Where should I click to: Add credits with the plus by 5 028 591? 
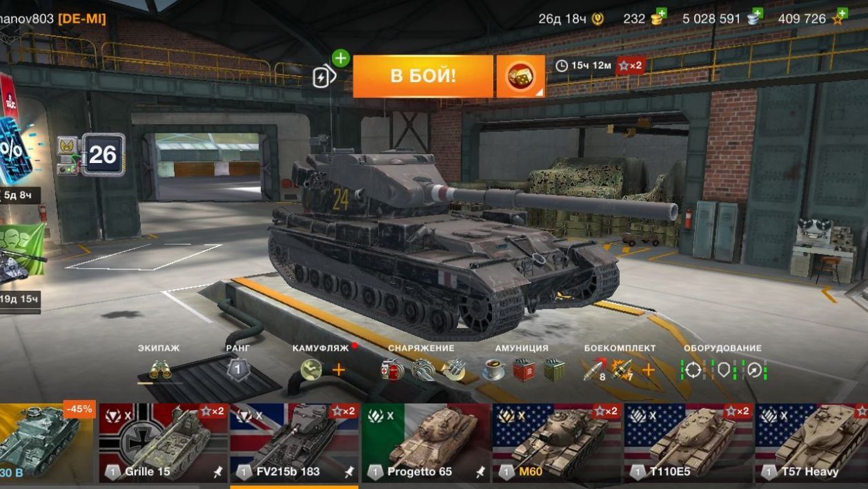pos(757,13)
